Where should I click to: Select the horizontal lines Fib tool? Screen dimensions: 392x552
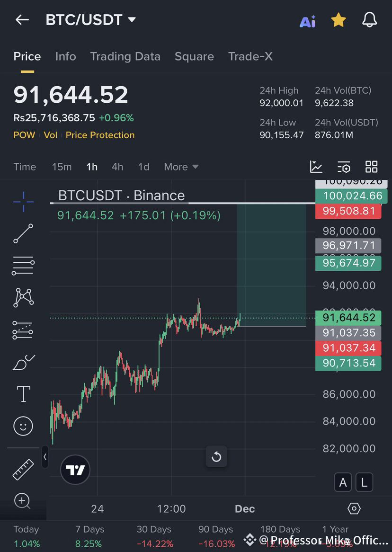tap(23, 266)
